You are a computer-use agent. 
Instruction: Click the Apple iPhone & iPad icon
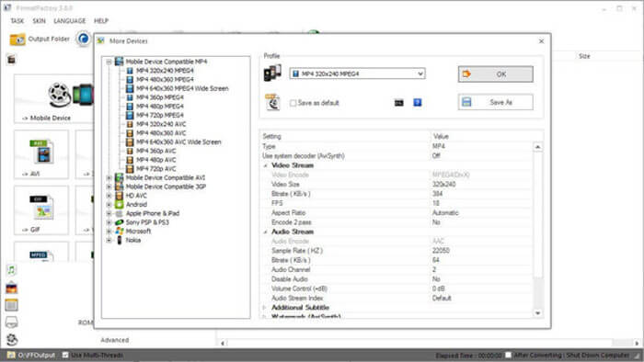tap(119, 213)
